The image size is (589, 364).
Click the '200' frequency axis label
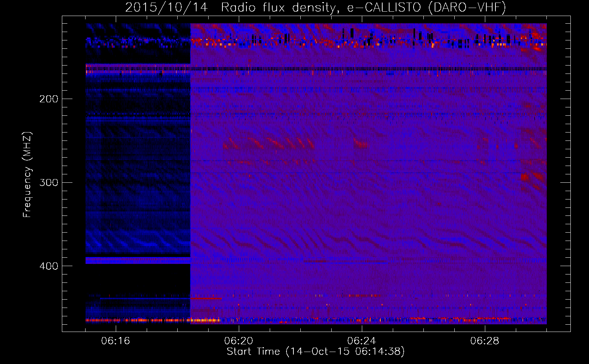(49, 99)
